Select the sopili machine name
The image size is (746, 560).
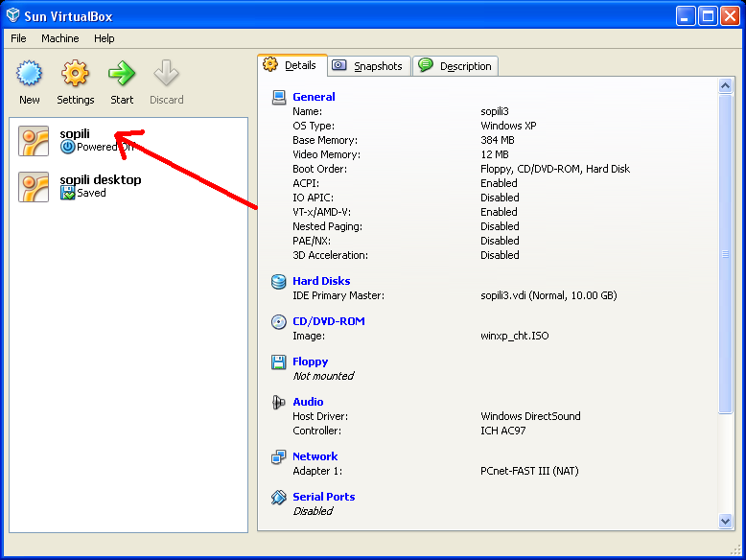click(x=75, y=134)
